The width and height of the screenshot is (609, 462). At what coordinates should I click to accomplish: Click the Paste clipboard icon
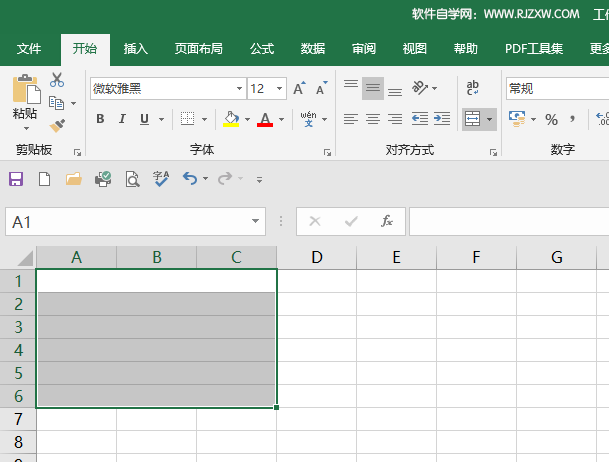click(26, 89)
